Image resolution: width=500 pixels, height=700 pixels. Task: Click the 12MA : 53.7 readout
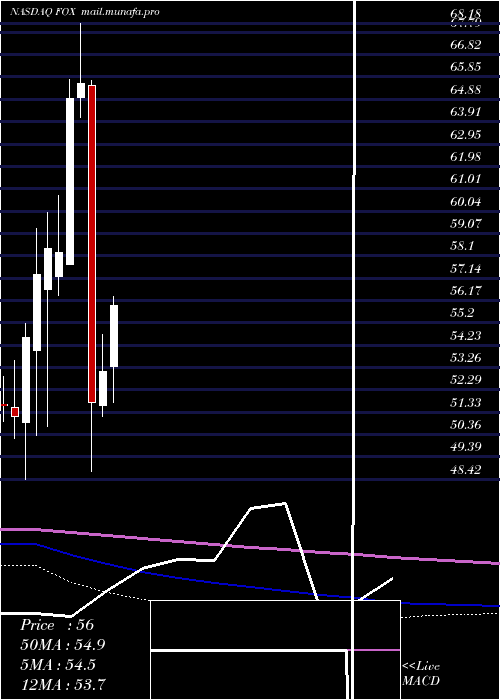[x=63, y=684]
